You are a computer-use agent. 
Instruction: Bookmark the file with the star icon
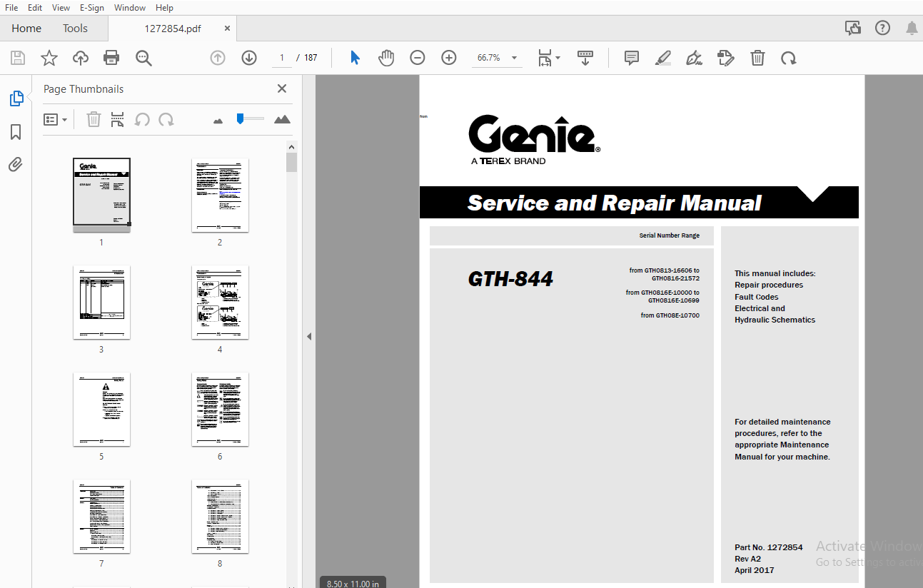coord(49,58)
